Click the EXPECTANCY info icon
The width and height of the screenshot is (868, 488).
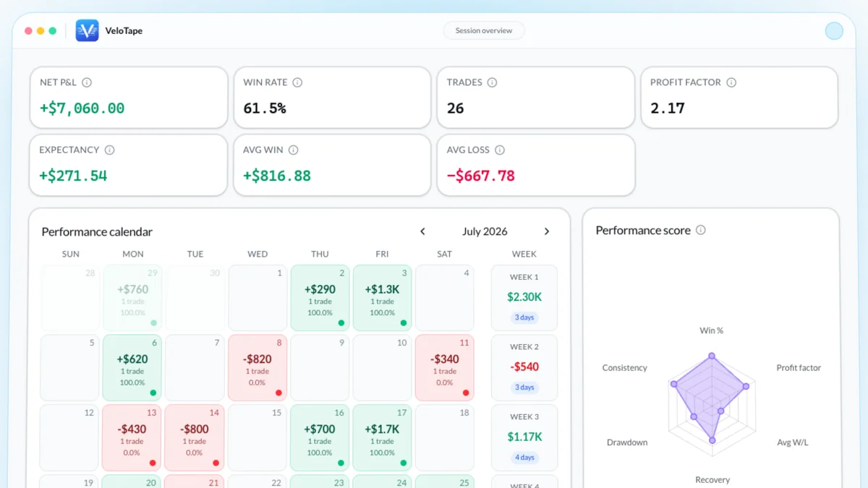pyautogui.click(x=109, y=150)
